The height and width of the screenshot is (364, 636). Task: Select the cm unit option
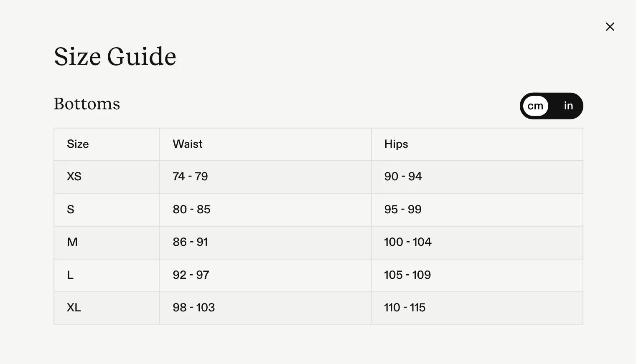(535, 106)
